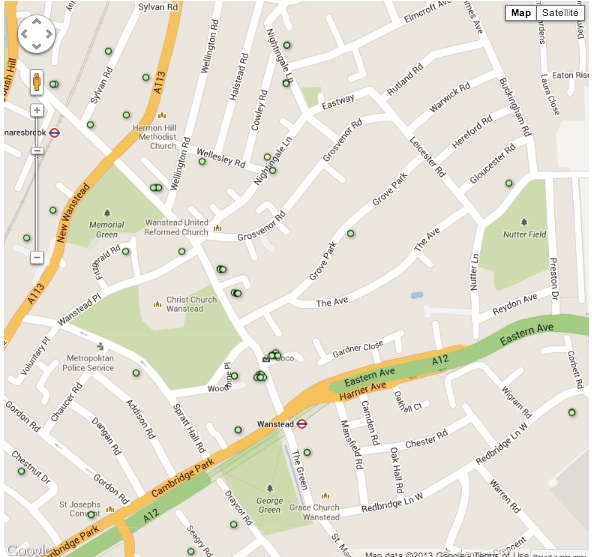Click the green marker on Grove Park
Viewport: 592px width, 557px height.
(x=350, y=233)
